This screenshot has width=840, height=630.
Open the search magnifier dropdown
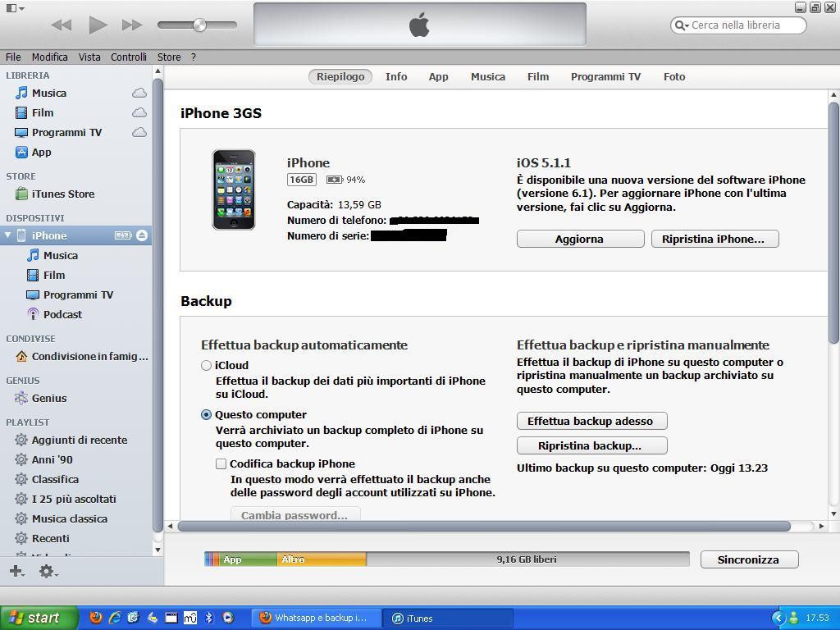click(x=681, y=25)
